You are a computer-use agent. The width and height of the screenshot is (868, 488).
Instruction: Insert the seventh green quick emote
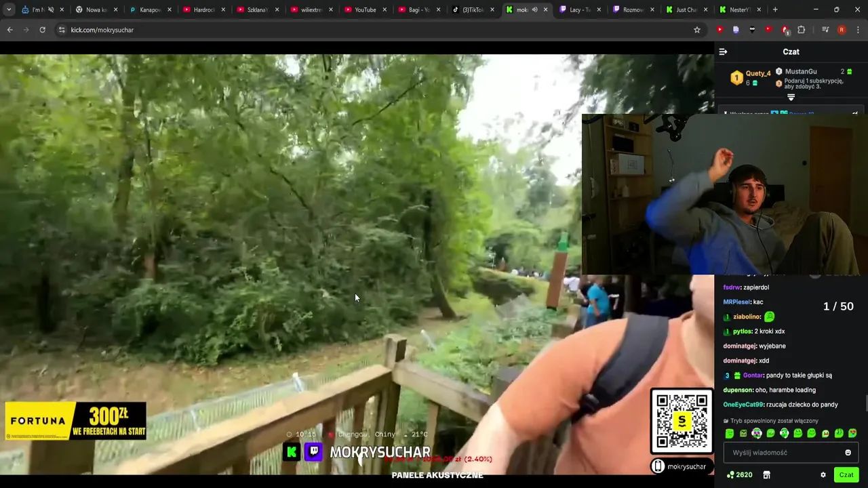[811, 434]
